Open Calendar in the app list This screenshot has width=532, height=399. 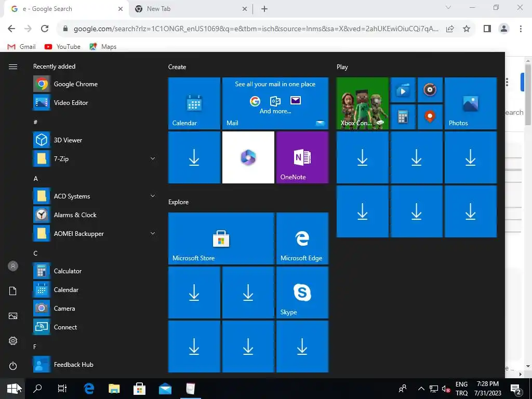(x=94, y=289)
